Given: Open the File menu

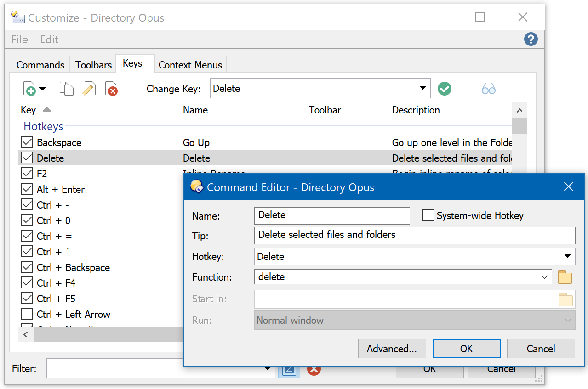Looking at the screenshot, I should [19, 39].
